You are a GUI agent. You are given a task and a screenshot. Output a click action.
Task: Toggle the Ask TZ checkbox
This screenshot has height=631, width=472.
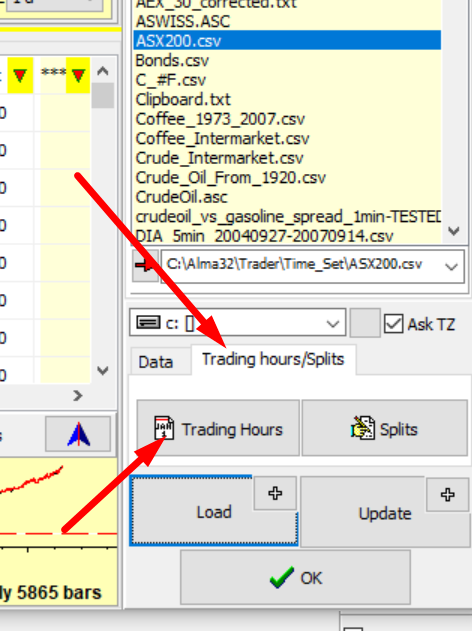[393, 324]
